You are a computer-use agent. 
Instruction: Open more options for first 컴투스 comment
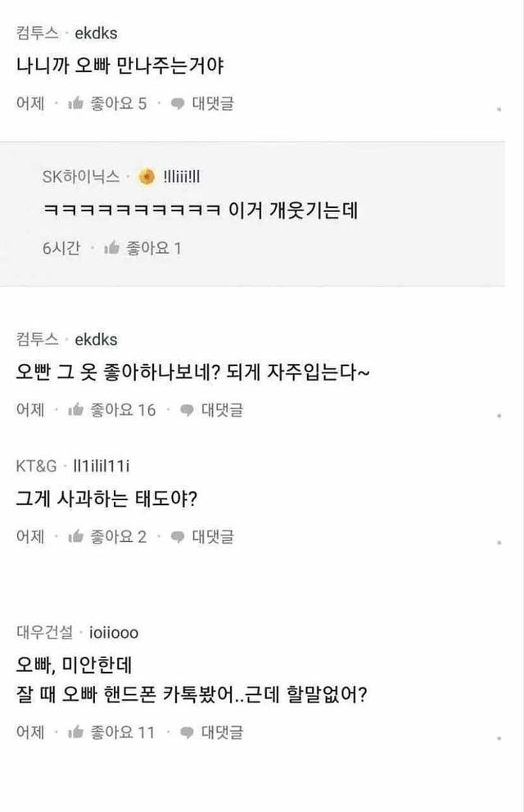499,108
